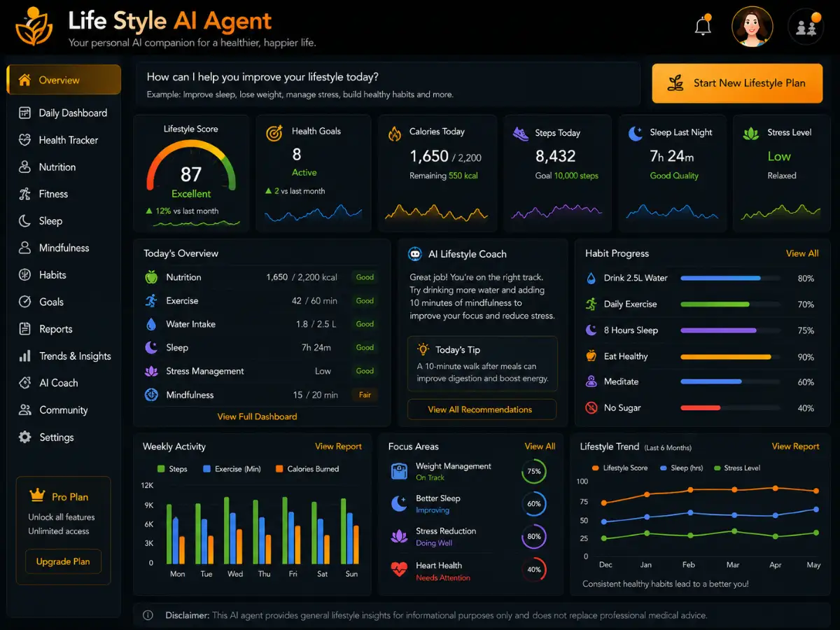Click the Weight Management scale icon

coord(399,471)
